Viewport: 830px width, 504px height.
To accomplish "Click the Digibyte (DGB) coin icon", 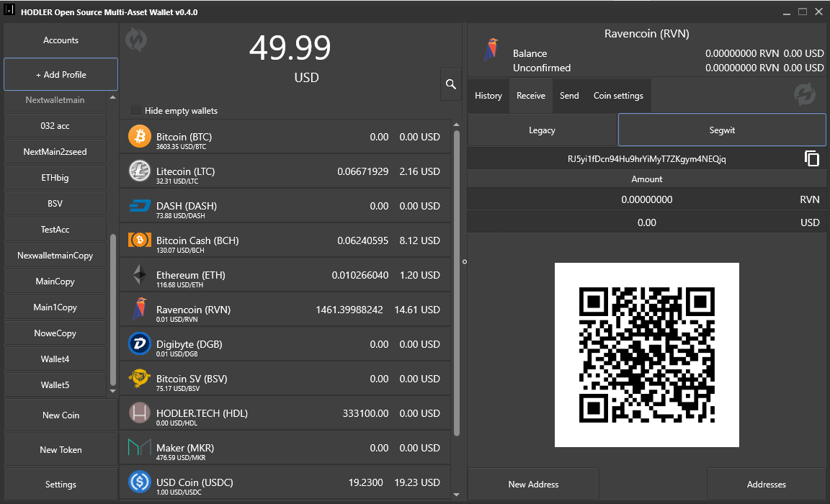I will [140, 343].
